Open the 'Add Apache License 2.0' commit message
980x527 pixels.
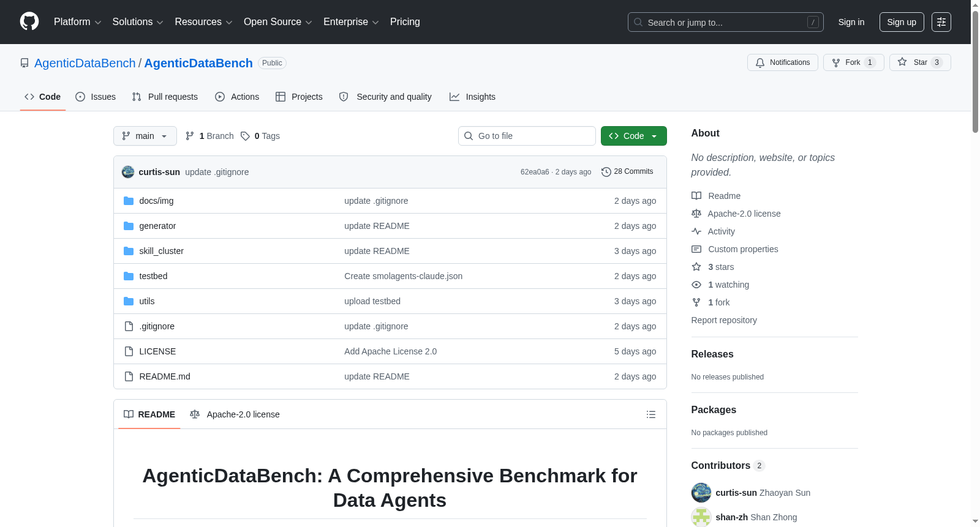390,351
